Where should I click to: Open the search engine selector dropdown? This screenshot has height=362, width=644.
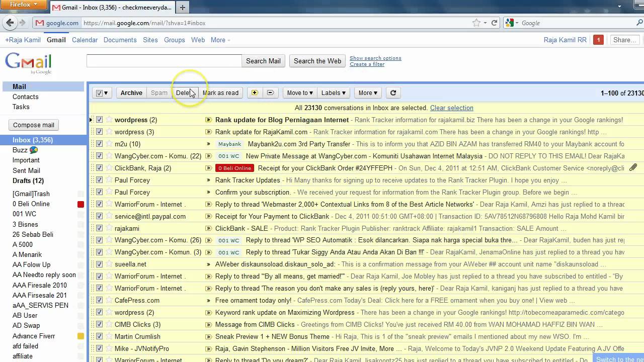coord(517,23)
